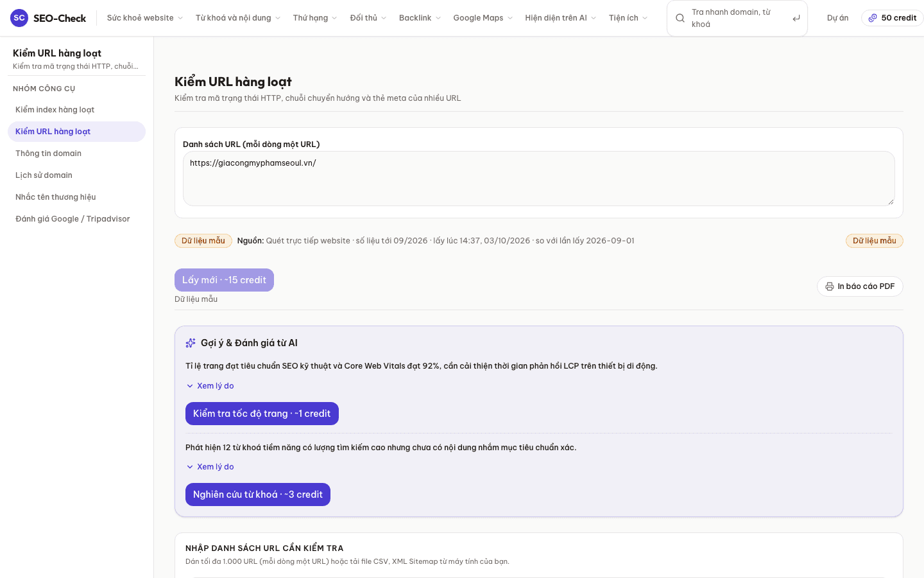Focus the URL list text area

(x=539, y=179)
